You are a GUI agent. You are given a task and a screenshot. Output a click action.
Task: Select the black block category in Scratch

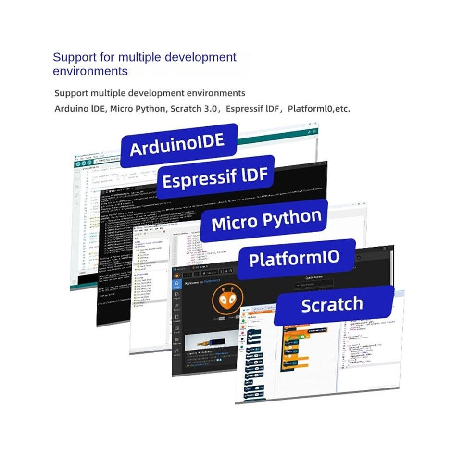242,339
